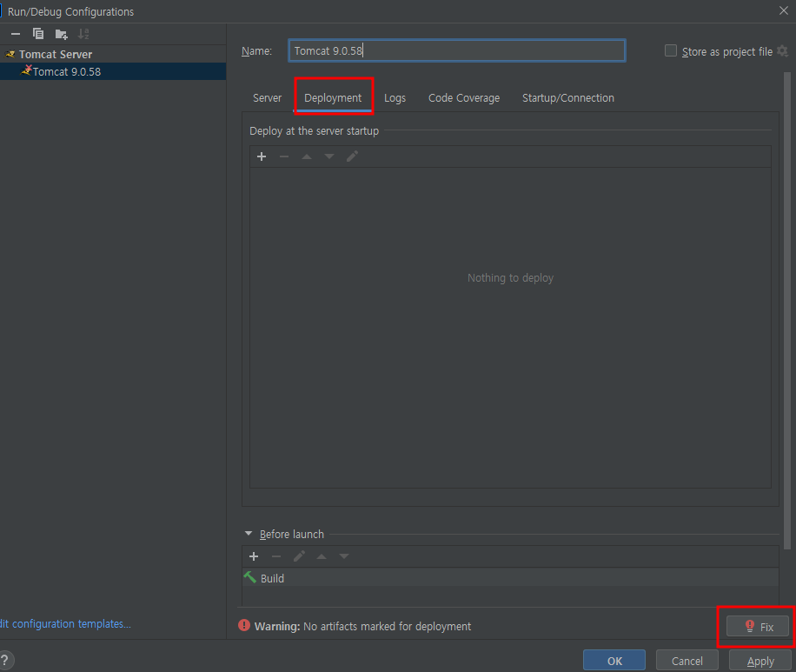This screenshot has width=796, height=672.
Task: Move Before launch task down
Action: point(344,556)
